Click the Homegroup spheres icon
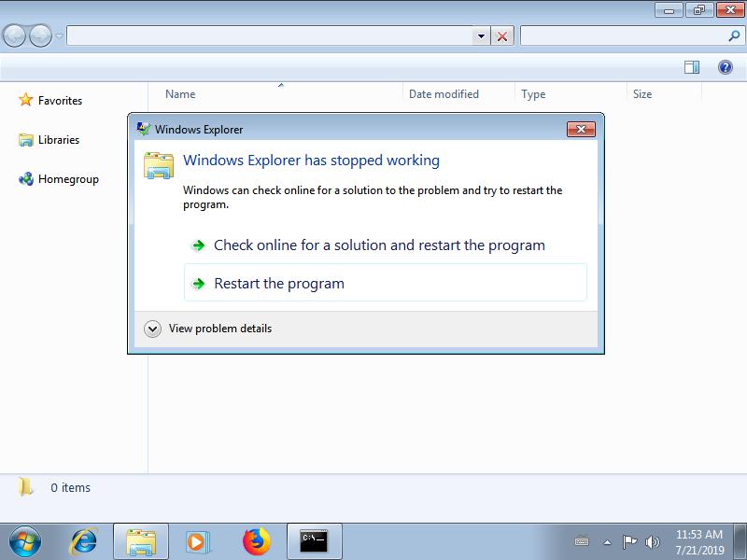 [x=26, y=179]
